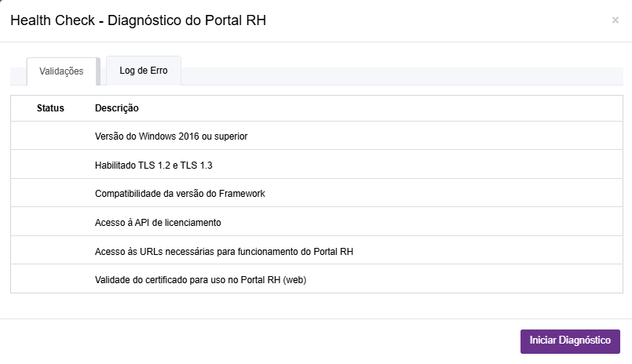Switch to the Validações tab
The width and height of the screenshot is (632, 364).
[x=61, y=71]
